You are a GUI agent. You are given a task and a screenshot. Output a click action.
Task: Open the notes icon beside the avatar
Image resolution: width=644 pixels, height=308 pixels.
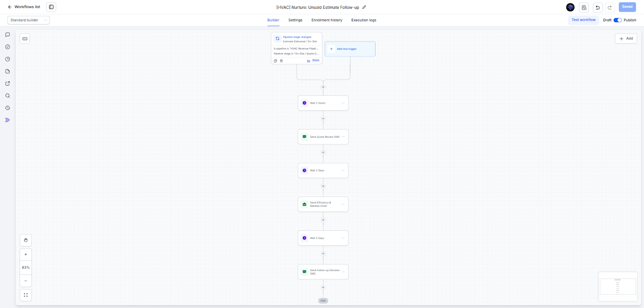click(584, 7)
